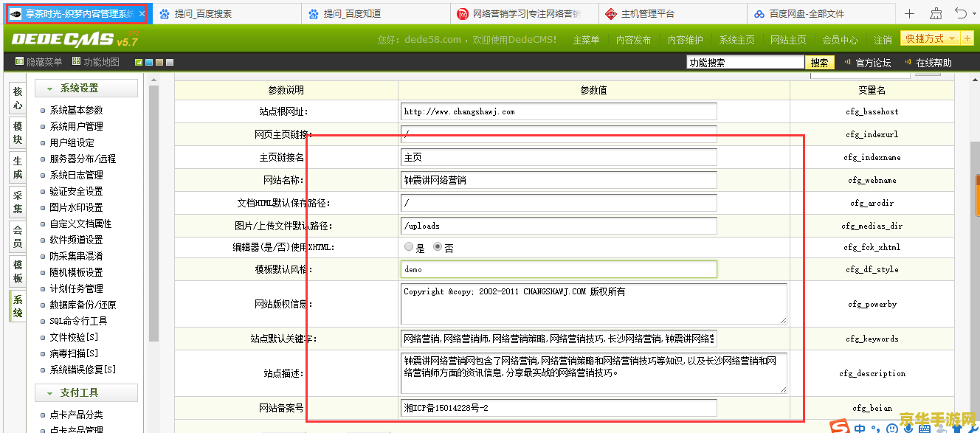This screenshot has width=980, height=433.
Task: Select the blue theme color swatch
Action: pos(149,63)
